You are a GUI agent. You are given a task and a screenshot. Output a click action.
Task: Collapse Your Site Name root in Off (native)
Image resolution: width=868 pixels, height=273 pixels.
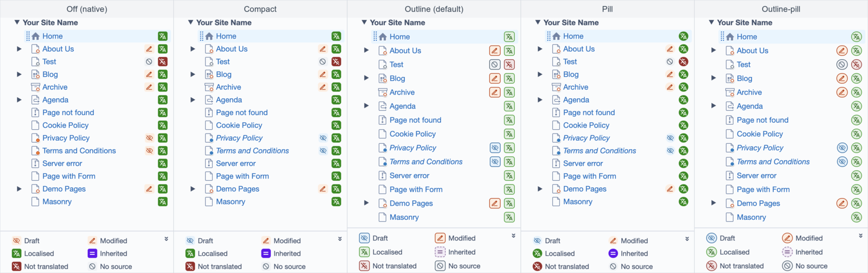pyautogui.click(x=17, y=22)
